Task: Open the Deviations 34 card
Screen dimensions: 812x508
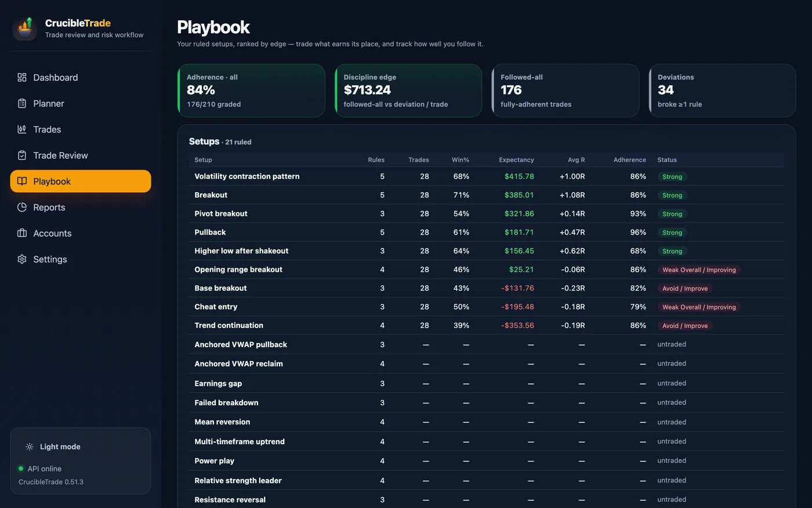Action: (722, 91)
